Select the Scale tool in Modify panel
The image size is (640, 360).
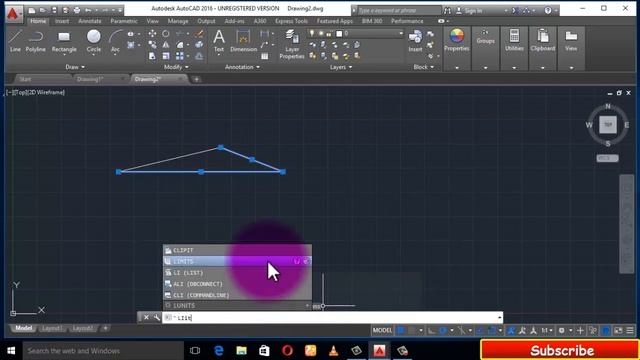pyautogui.click(x=166, y=56)
